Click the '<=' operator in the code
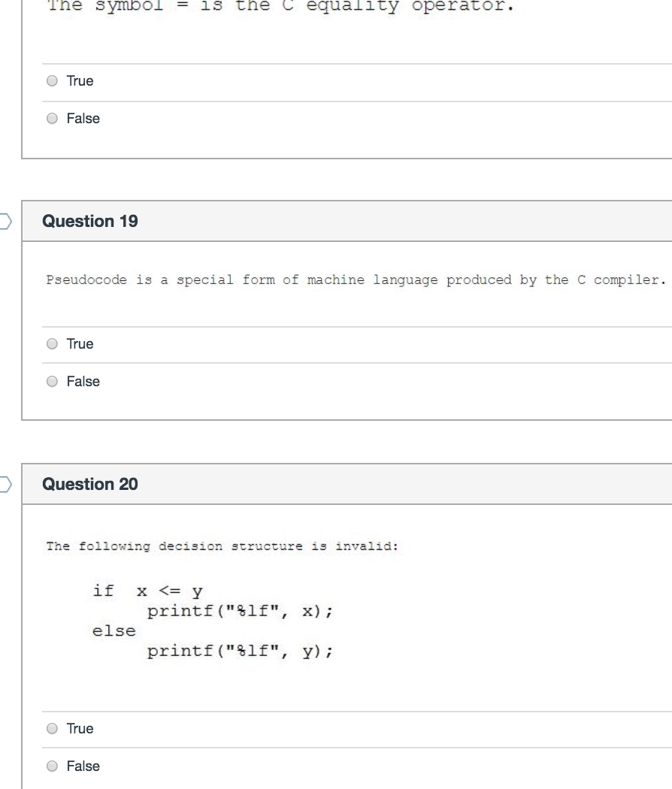 click(170, 591)
